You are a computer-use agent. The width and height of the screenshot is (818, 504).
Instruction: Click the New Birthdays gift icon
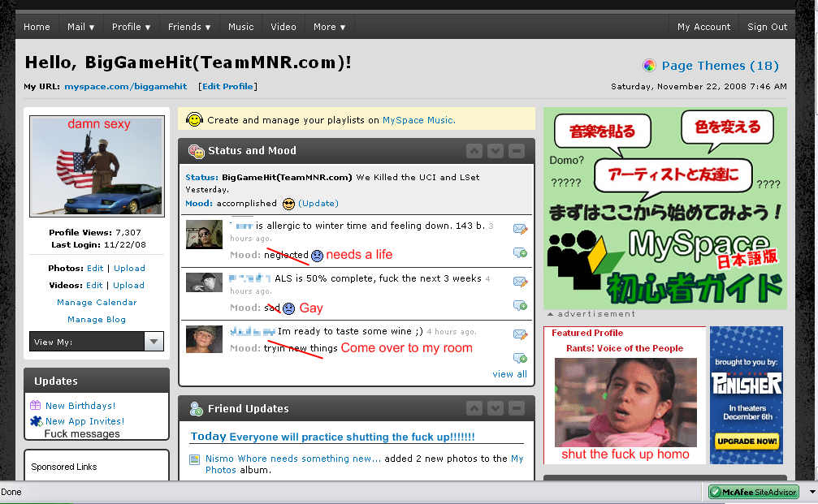(x=36, y=405)
